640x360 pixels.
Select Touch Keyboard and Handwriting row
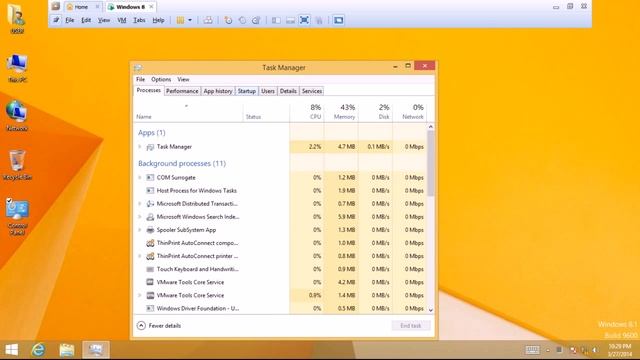pos(280,269)
